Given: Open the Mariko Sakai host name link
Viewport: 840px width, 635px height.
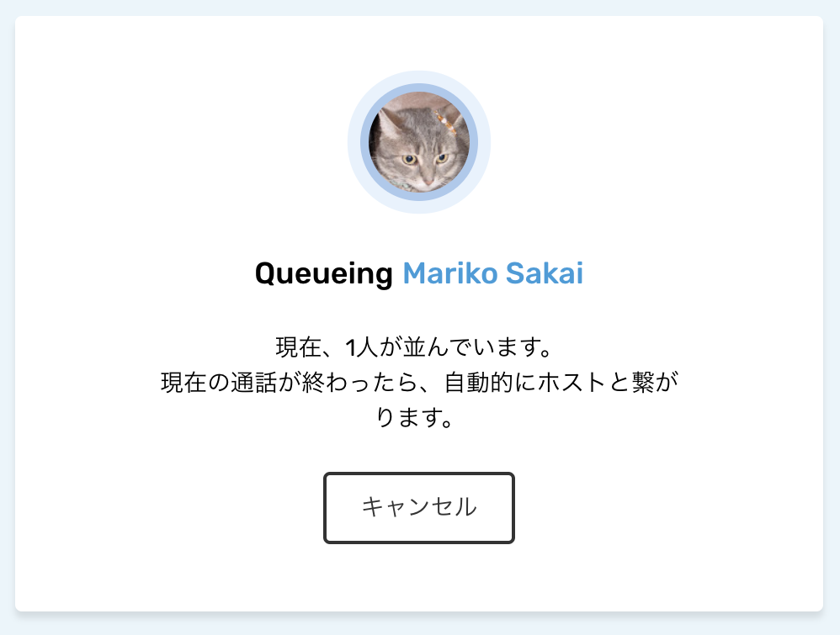Looking at the screenshot, I should coord(492,273).
